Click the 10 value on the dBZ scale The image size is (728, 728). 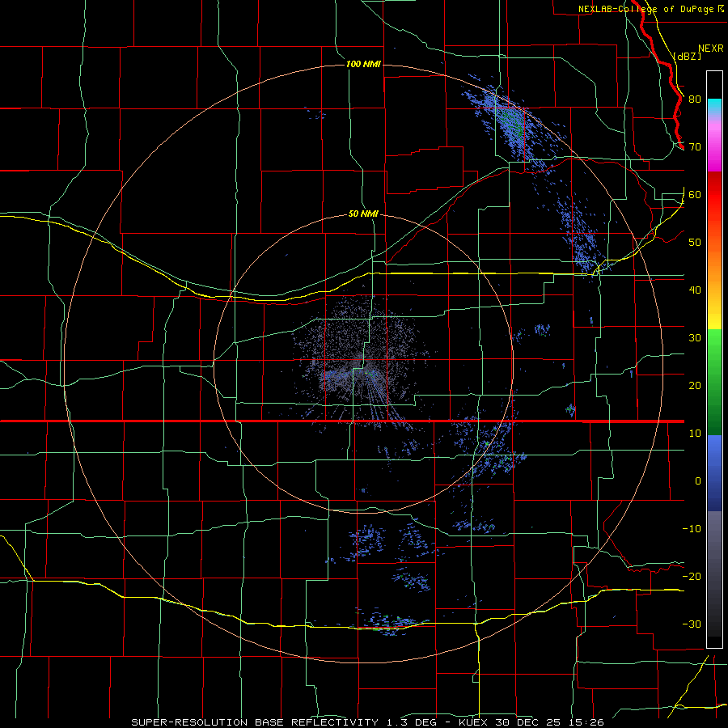695,434
